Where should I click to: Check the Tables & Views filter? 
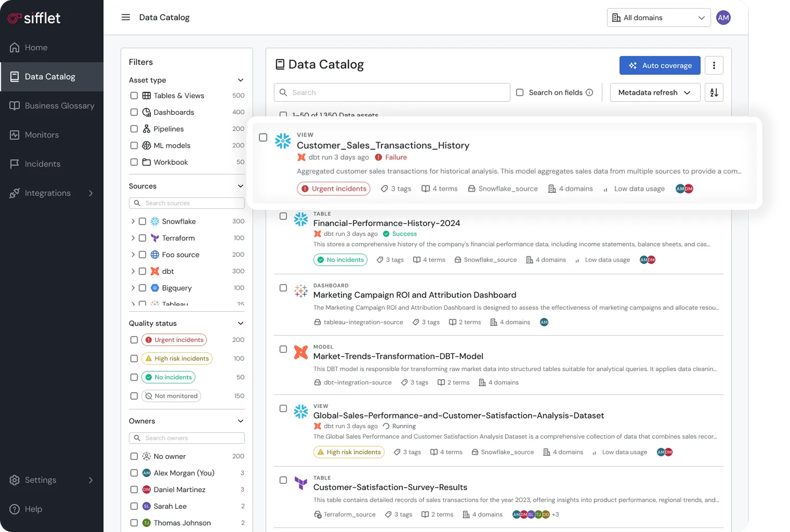pyautogui.click(x=134, y=96)
